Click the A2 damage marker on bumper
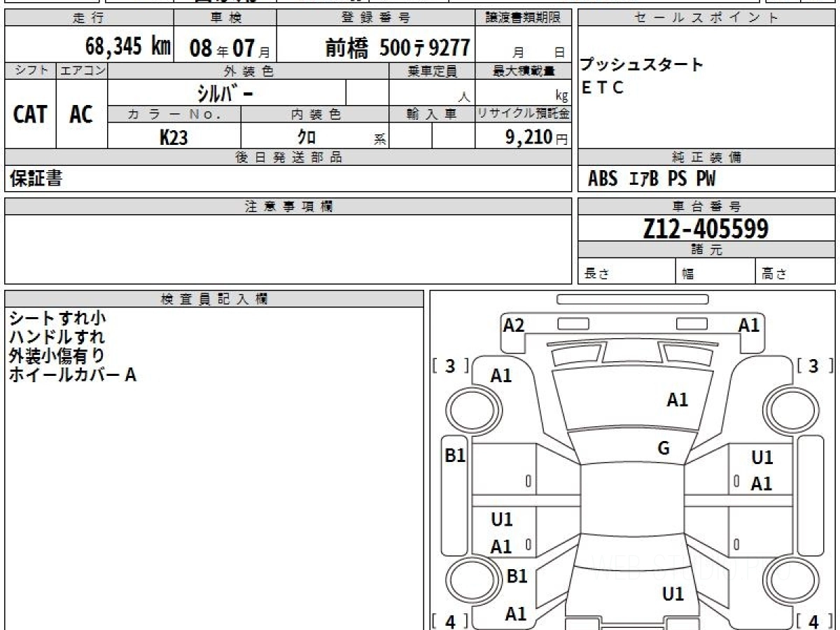Viewport: 840px width, 630px height. (514, 325)
